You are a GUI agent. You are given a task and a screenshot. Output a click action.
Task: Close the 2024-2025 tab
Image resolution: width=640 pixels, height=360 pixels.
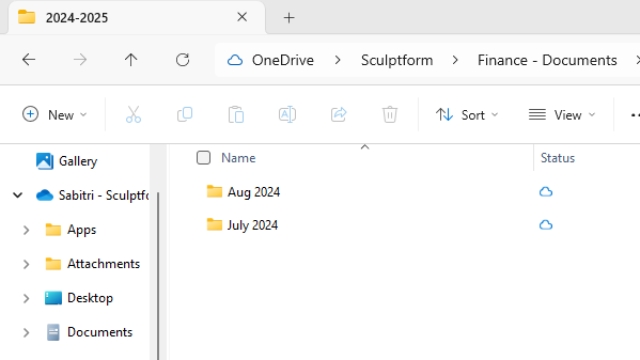pyautogui.click(x=242, y=17)
